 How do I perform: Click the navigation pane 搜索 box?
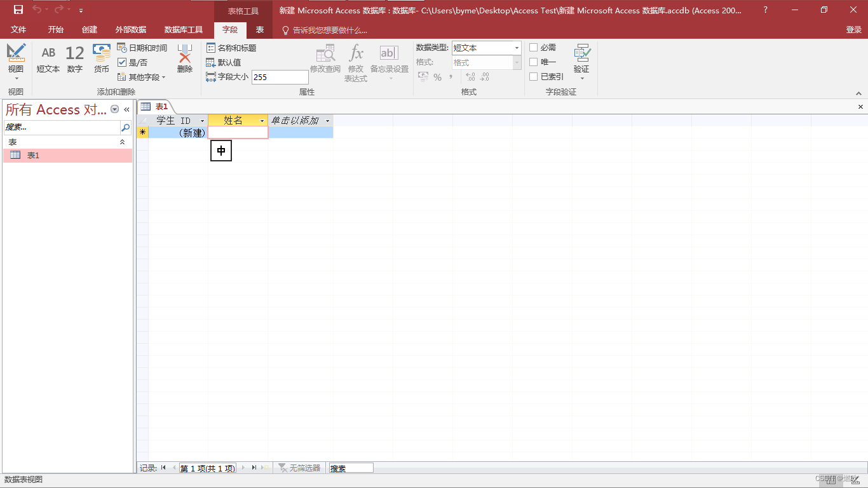62,128
